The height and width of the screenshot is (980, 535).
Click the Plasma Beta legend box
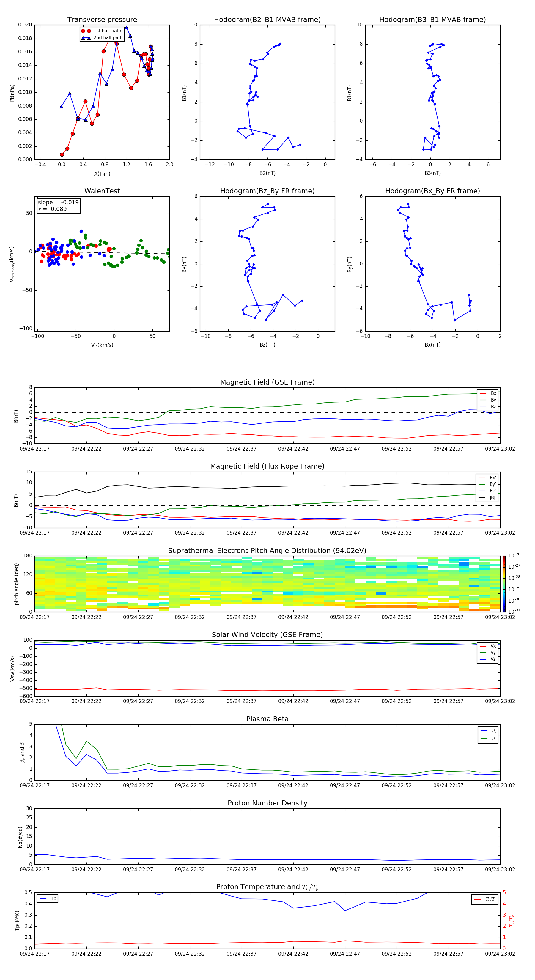click(x=488, y=735)
